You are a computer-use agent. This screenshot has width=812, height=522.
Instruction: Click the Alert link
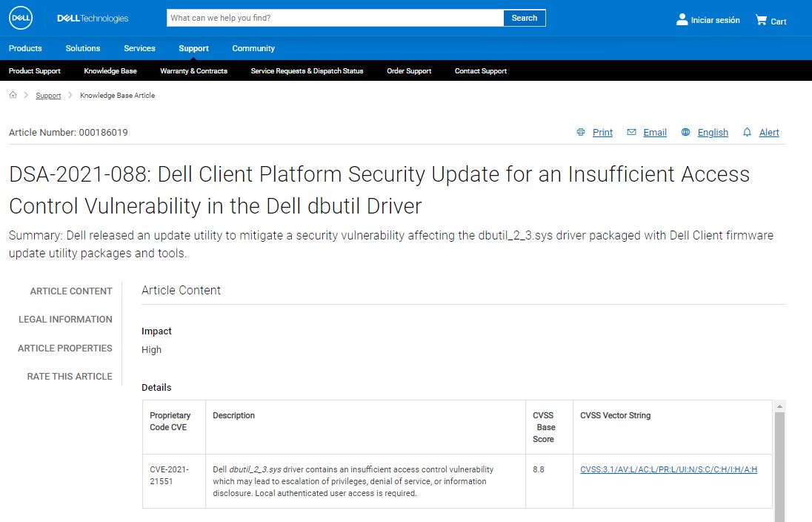769,133
